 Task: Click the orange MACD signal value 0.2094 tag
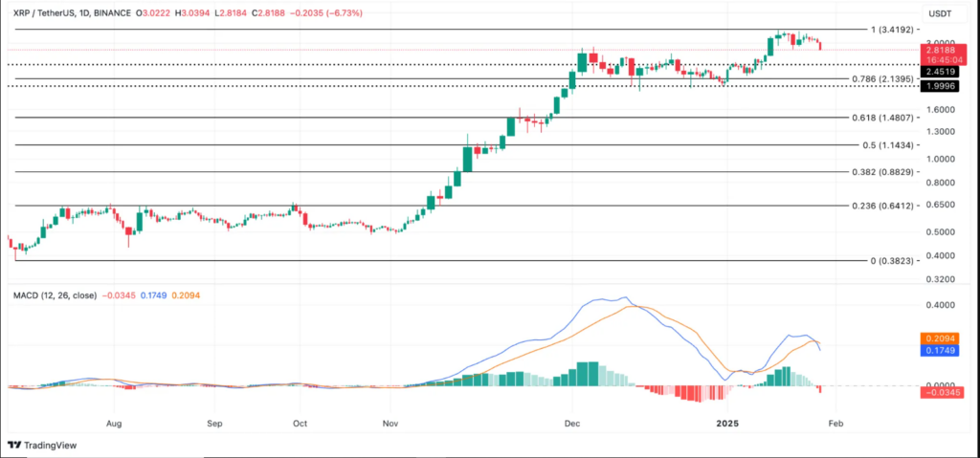coord(942,338)
